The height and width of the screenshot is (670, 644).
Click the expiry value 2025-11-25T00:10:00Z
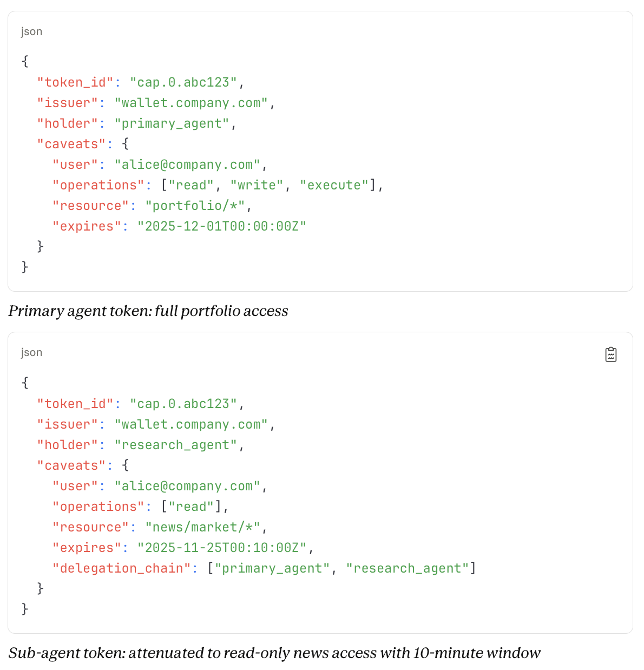click(222, 548)
